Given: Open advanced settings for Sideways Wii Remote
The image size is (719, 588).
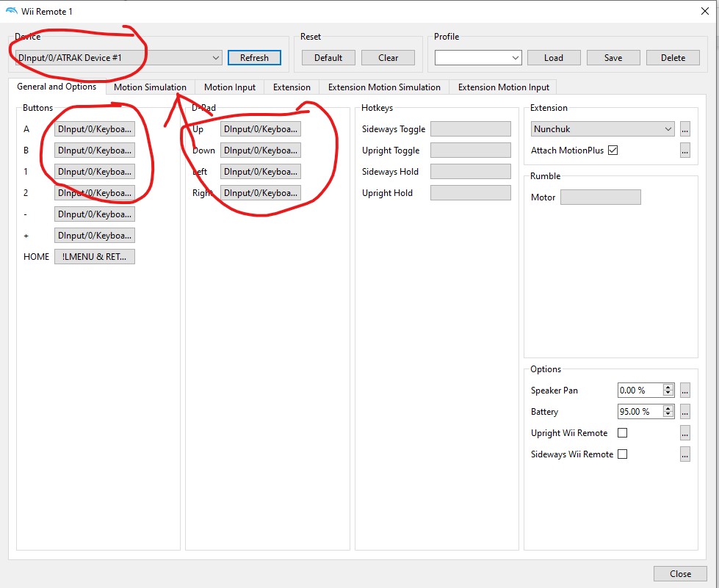Looking at the screenshot, I should [x=684, y=454].
